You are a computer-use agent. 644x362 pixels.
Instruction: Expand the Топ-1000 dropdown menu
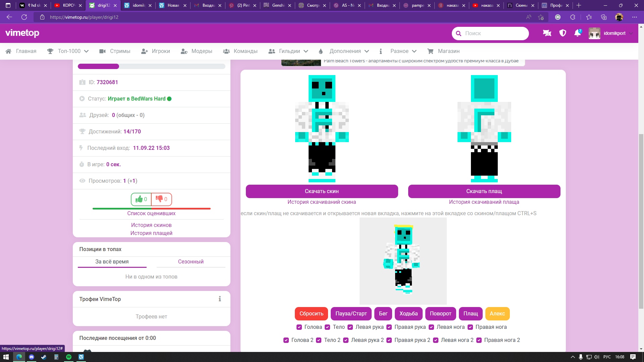click(68, 51)
